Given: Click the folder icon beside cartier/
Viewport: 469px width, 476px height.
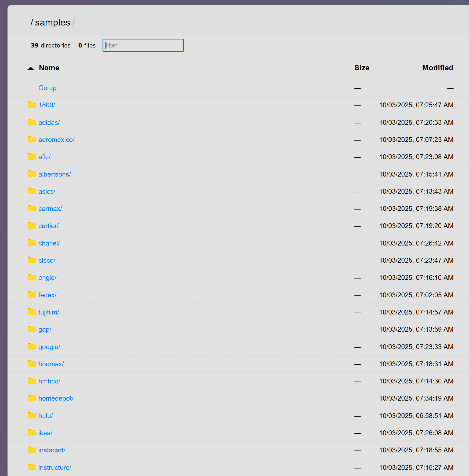Looking at the screenshot, I should [x=32, y=226].
